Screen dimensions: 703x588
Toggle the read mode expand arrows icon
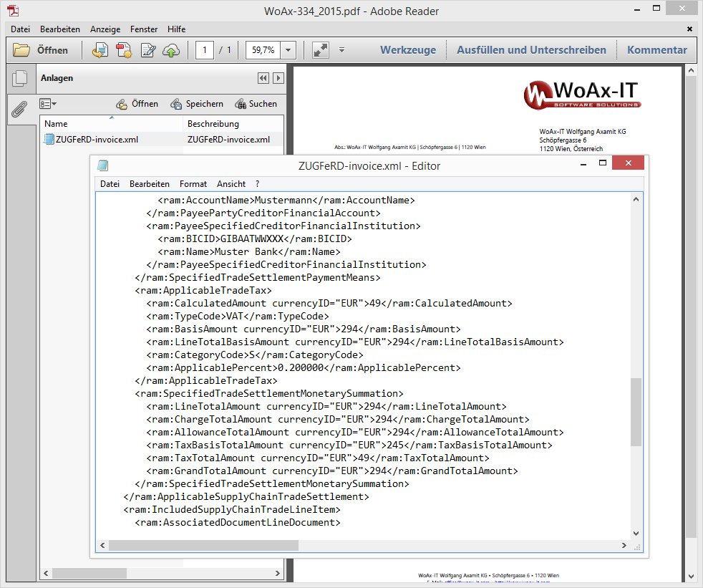click(320, 50)
